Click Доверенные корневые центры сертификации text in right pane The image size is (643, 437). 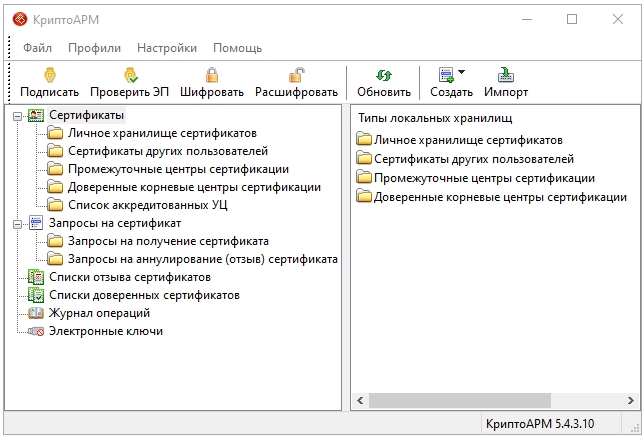(500, 197)
